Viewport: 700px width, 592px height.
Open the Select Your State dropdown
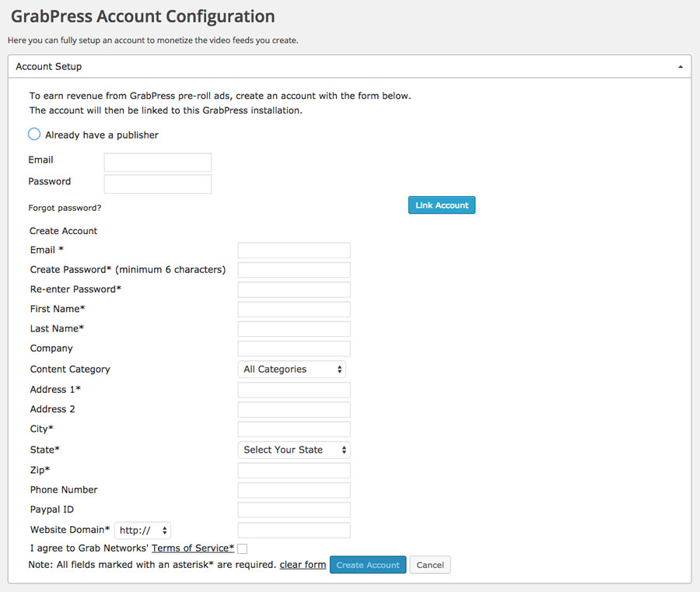coord(294,450)
